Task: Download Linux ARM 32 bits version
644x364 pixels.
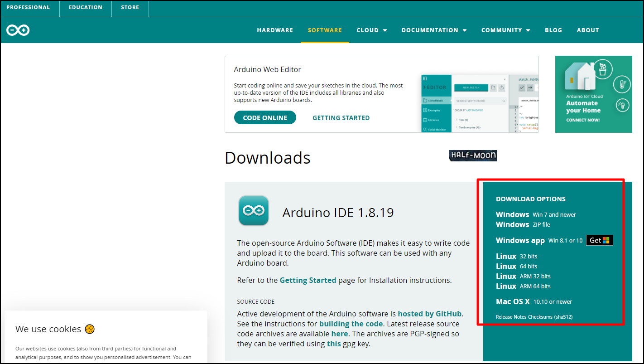Action: point(523,276)
